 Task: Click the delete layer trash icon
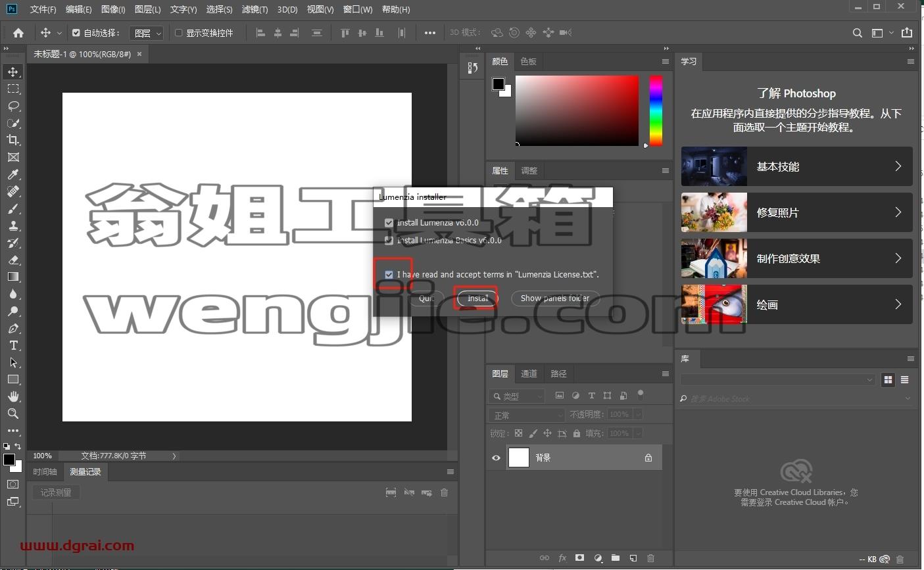tap(650, 558)
